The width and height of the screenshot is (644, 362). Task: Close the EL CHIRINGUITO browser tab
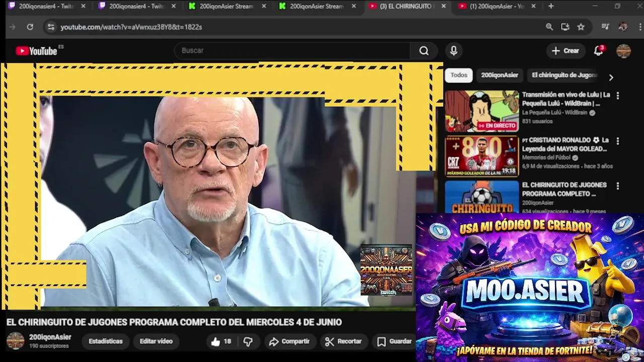click(x=443, y=6)
